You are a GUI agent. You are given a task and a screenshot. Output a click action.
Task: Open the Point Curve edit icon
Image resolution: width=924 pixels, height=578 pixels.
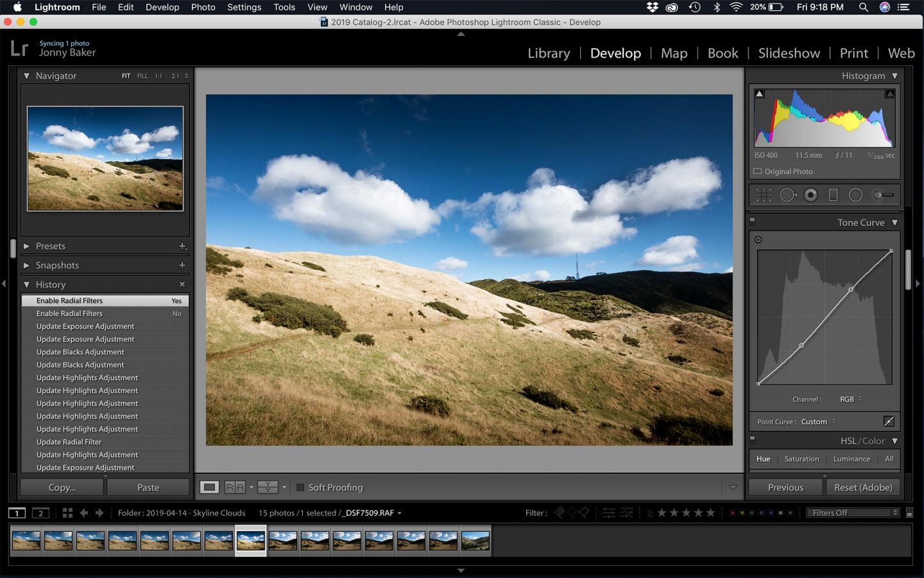click(889, 421)
